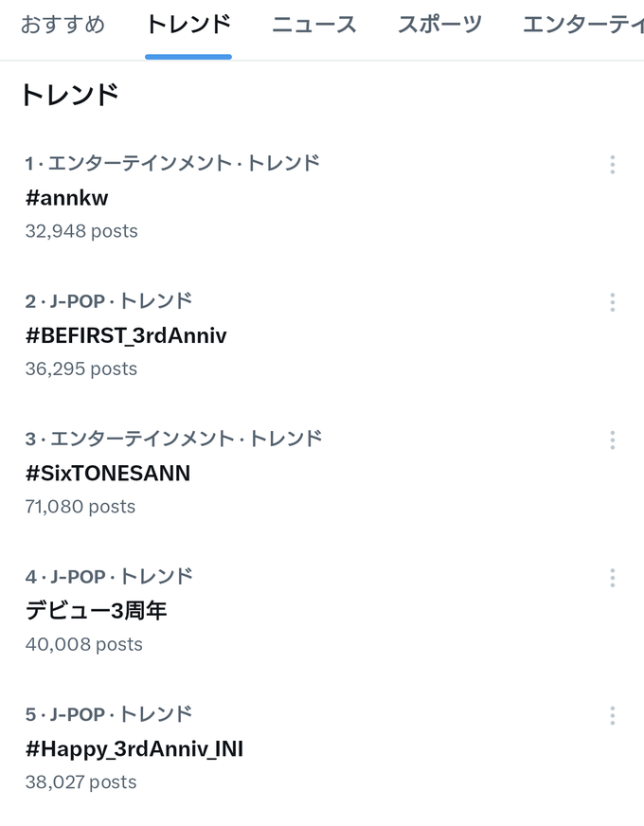Open more options for #Happy_3rdAnniv_INI trend
Image resolution: width=644 pixels, height=826 pixels.
[x=613, y=716]
